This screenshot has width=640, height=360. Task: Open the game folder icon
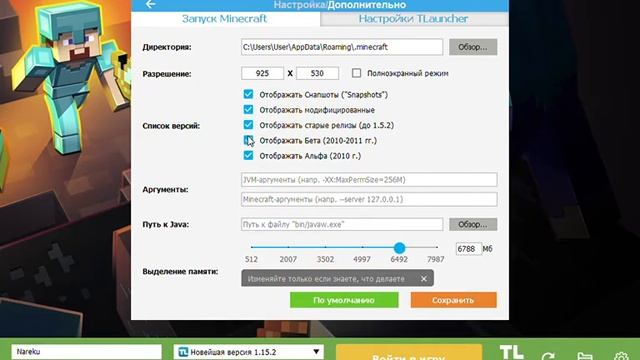click(x=585, y=356)
